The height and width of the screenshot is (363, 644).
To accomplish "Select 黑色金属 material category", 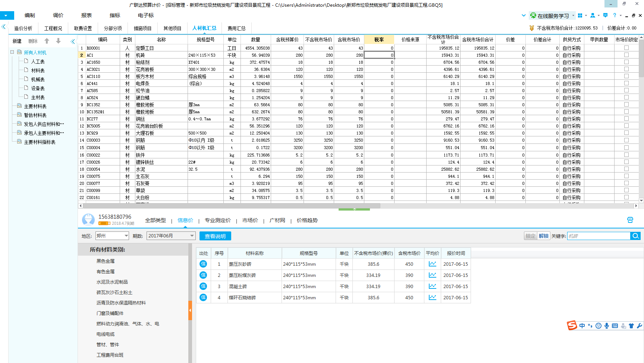I will coord(106,261).
